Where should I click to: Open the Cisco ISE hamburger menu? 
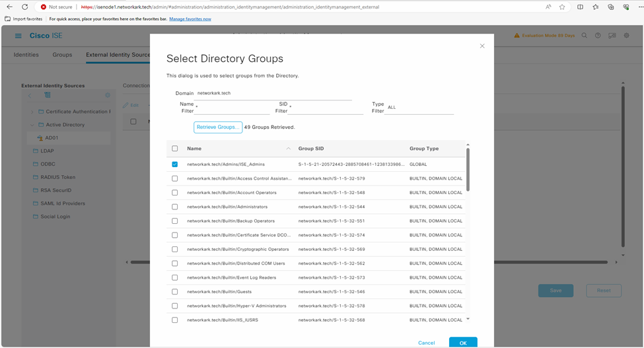tap(18, 36)
